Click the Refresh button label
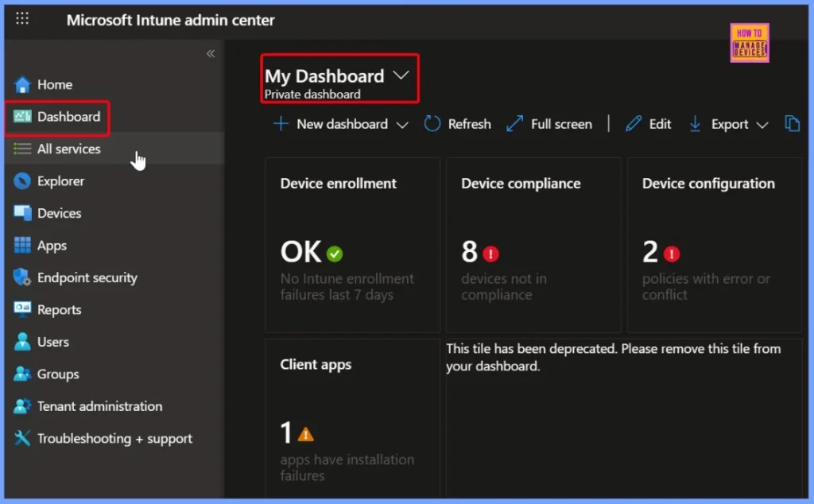 click(469, 124)
